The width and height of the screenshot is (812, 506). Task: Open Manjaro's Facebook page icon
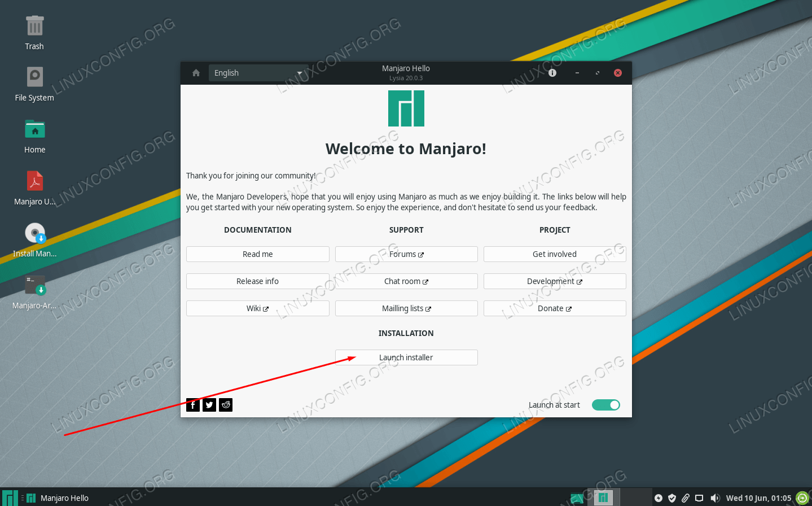[x=193, y=405]
